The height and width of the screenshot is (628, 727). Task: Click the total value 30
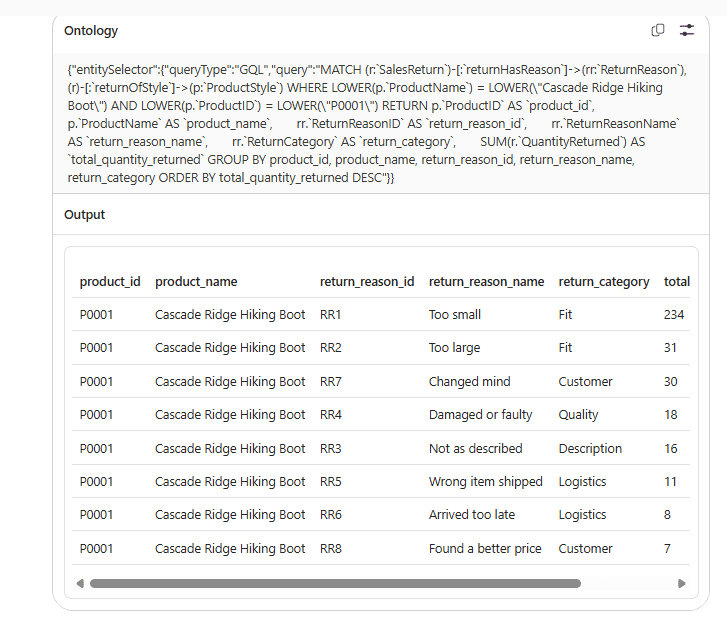tap(671, 381)
